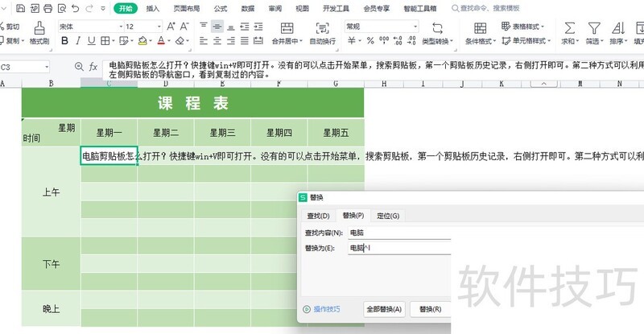Apply thousands separator 000 format
Screen dimensions: 644x334
pos(384,40)
